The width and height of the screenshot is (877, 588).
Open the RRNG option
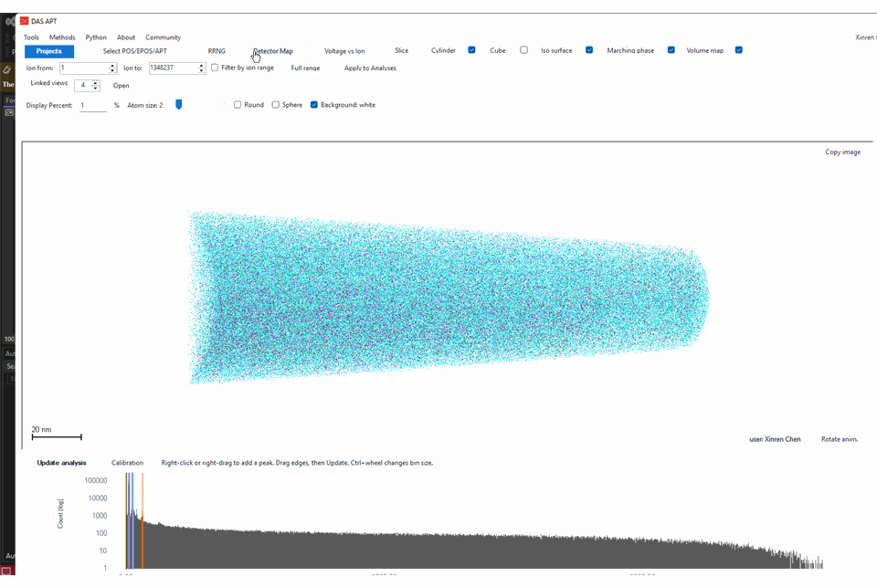click(217, 51)
